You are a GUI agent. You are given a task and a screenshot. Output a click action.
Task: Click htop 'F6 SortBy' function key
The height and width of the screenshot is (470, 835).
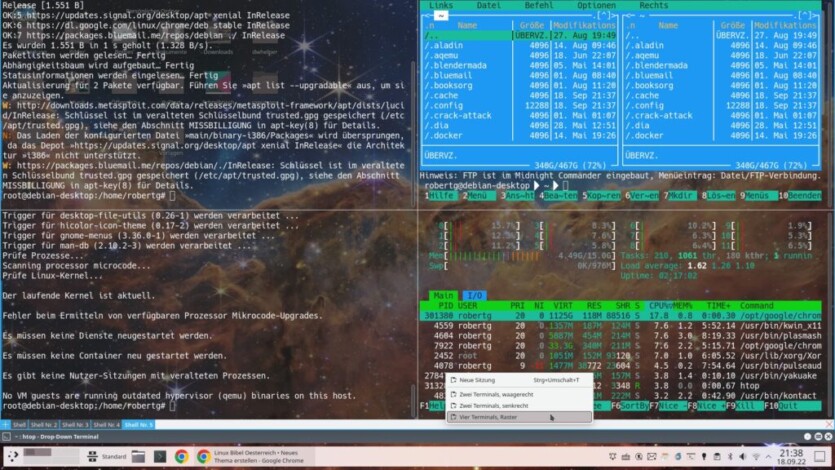[x=629, y=406]
